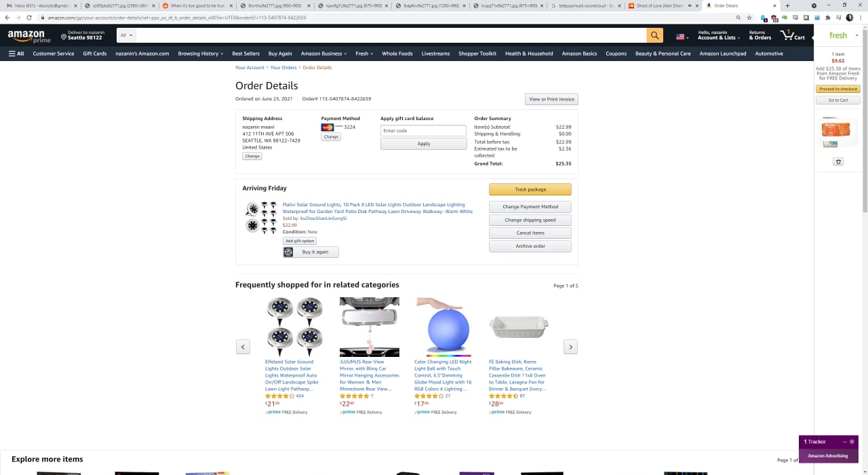Click the Amazon Prime logo

pyautogui.click(x=26, y=36)
